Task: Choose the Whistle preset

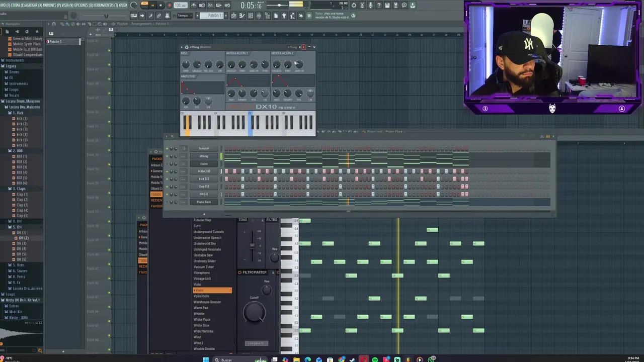Action: click(199, 314)
